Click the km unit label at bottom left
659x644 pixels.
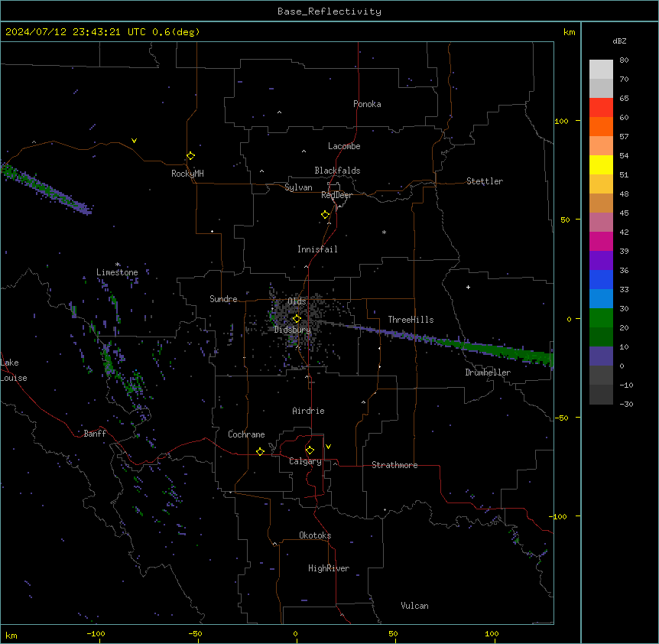click(x=11, y=635)
